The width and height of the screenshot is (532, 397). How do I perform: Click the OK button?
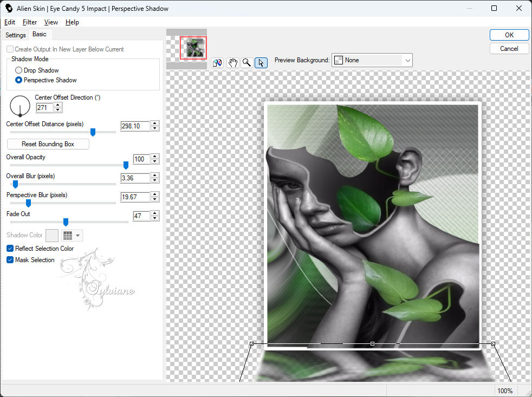click(x=509, y=35)
